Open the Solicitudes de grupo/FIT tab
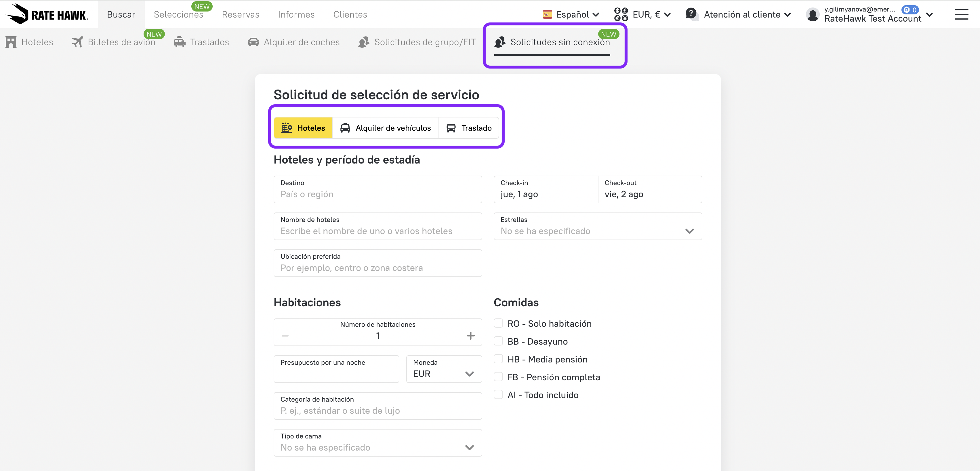The width and height of the screenshot is (980, 471). pos(417,42)
